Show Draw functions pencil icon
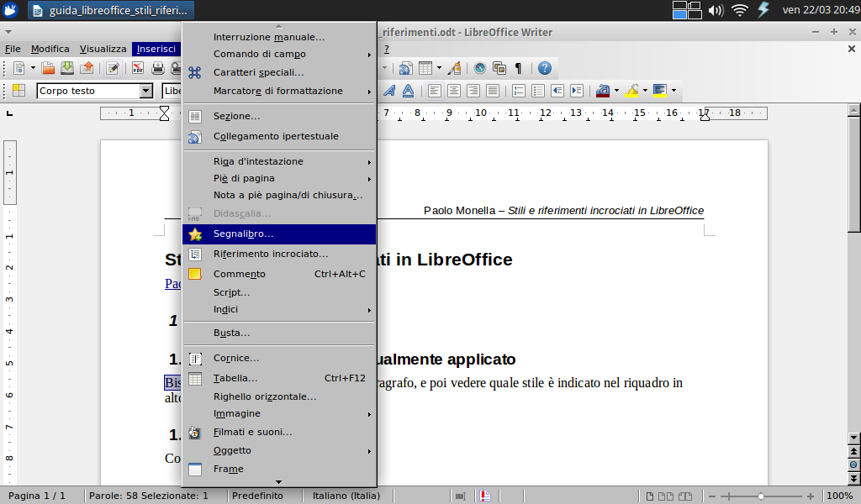 (454, 68)
